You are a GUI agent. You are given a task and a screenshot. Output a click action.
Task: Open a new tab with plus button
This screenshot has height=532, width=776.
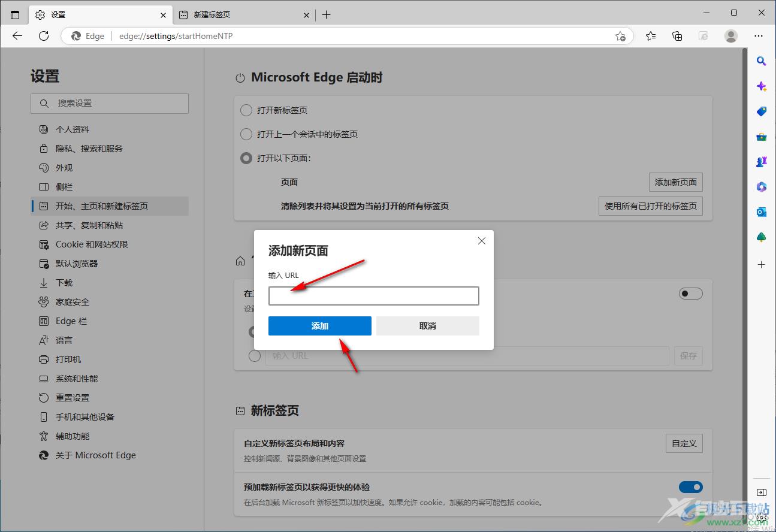[326, 14]
